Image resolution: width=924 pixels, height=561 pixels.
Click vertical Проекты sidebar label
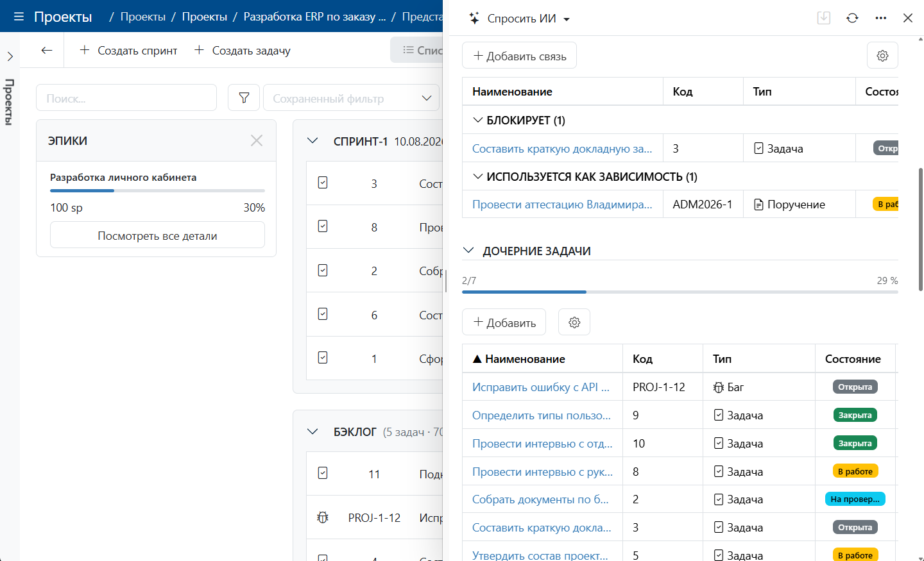[10, 101]
